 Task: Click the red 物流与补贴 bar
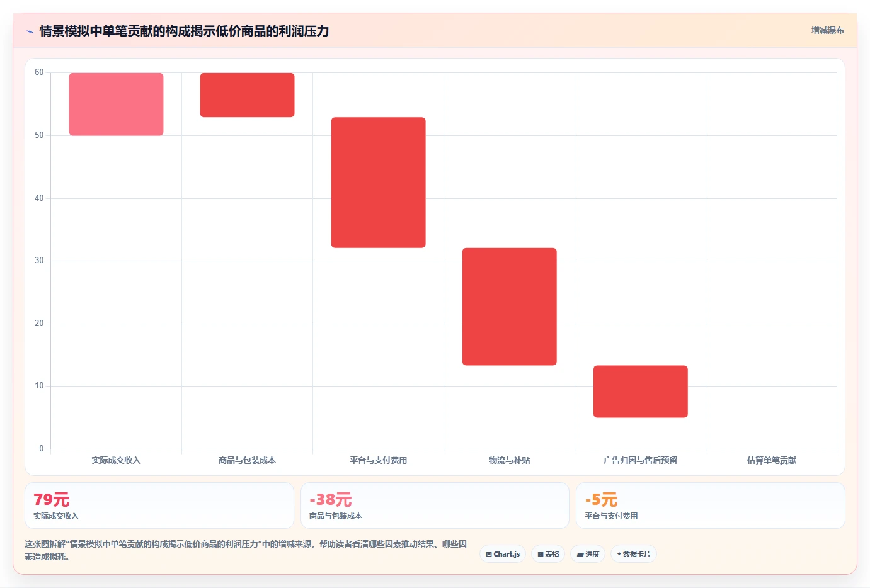pyautogui.click(x=509, y=307)
